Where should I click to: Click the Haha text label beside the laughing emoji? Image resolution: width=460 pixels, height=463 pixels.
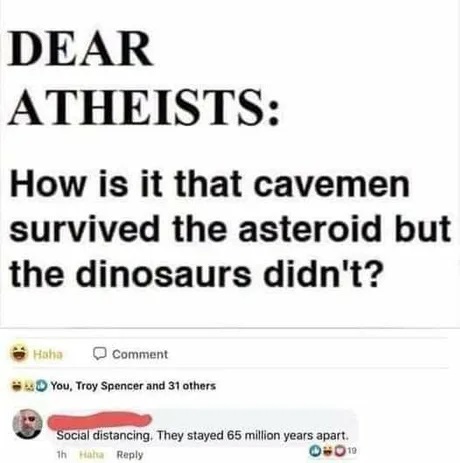pos(48,354)
